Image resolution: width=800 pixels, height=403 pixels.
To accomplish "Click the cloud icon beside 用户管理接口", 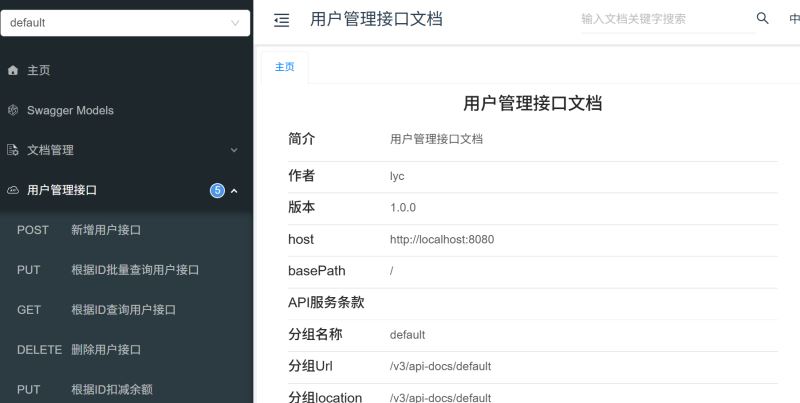I will [13, 190].
